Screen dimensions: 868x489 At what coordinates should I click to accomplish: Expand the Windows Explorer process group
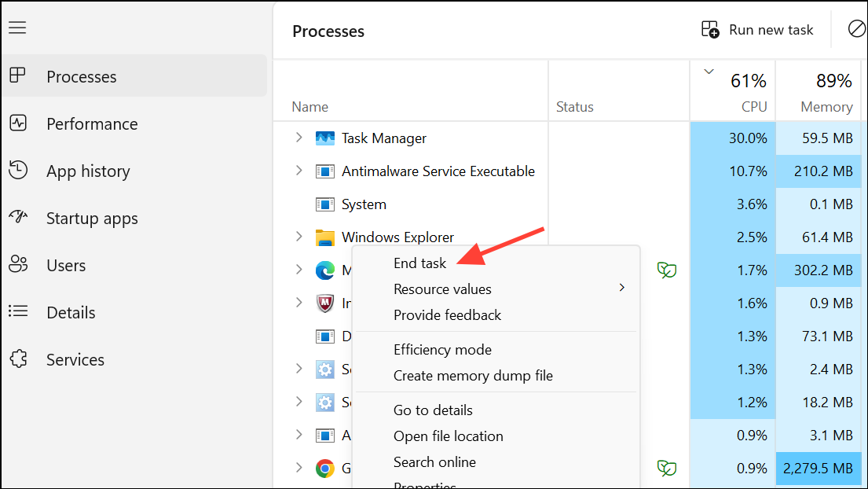(298, 237)
